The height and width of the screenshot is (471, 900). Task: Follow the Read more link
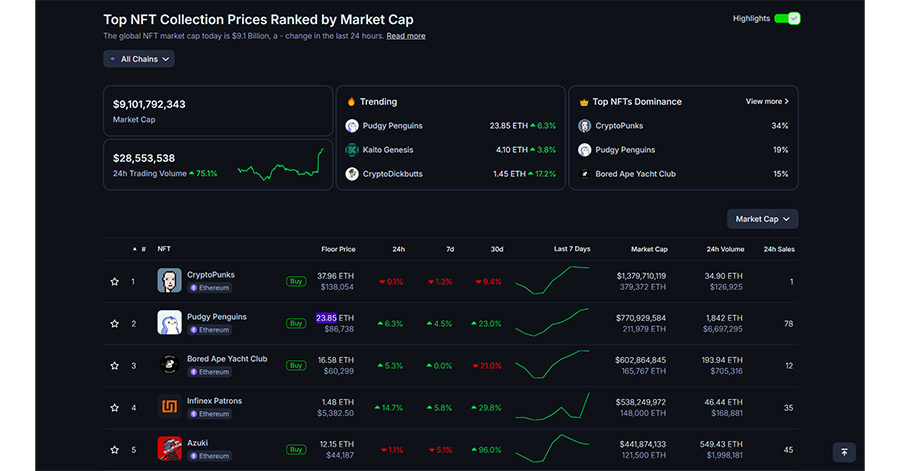(406, 36)
